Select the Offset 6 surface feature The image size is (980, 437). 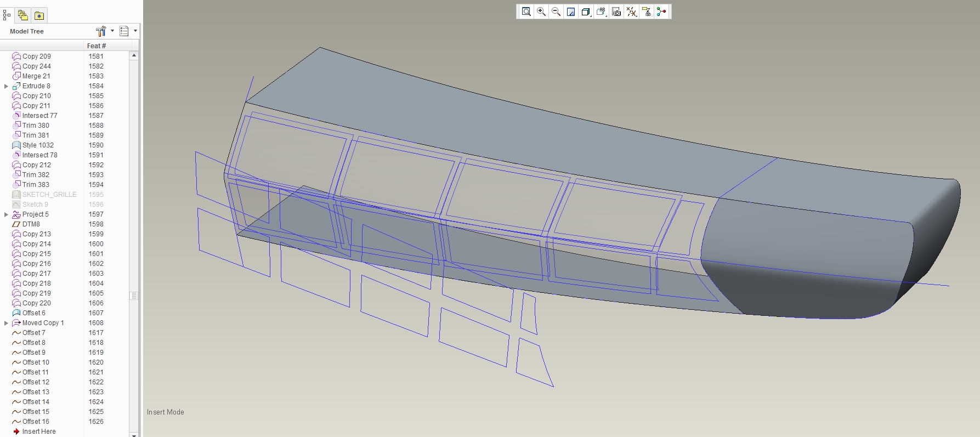point(33,313)
